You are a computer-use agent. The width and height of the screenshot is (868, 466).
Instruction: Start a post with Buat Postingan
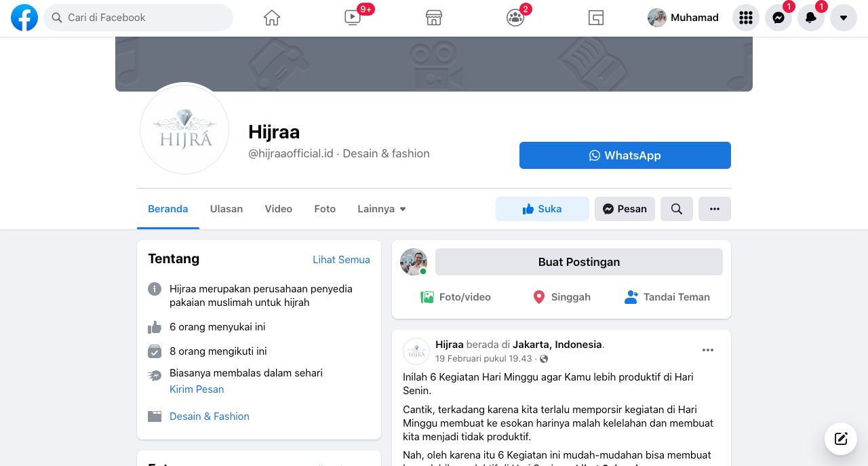tap(579, 262)
